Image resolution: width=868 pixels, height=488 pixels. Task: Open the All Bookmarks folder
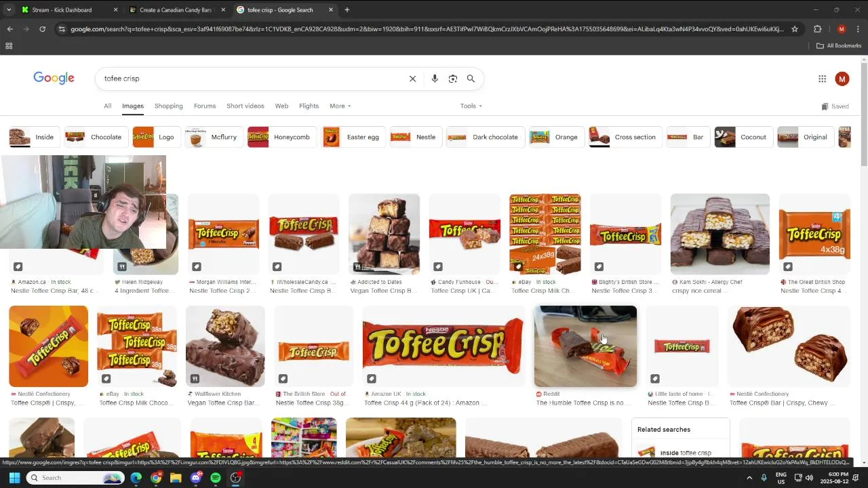click(839, 46)
